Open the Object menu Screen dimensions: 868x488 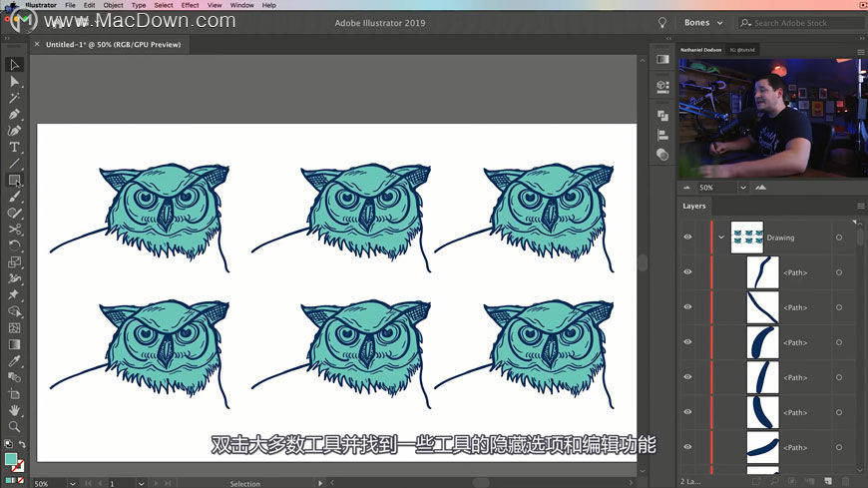click(x=113, y=5)
